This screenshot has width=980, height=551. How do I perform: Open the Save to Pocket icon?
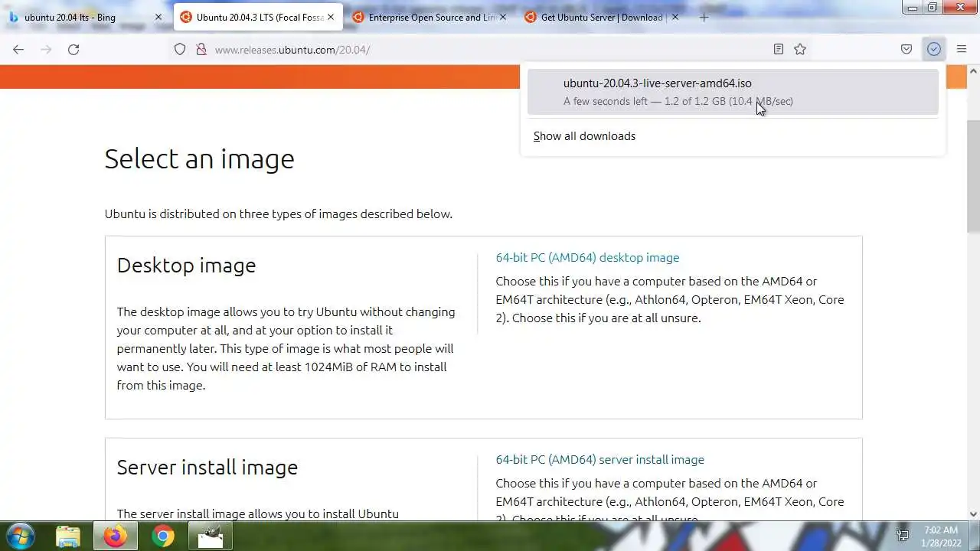pyautogui.click(x=906, y=49)
